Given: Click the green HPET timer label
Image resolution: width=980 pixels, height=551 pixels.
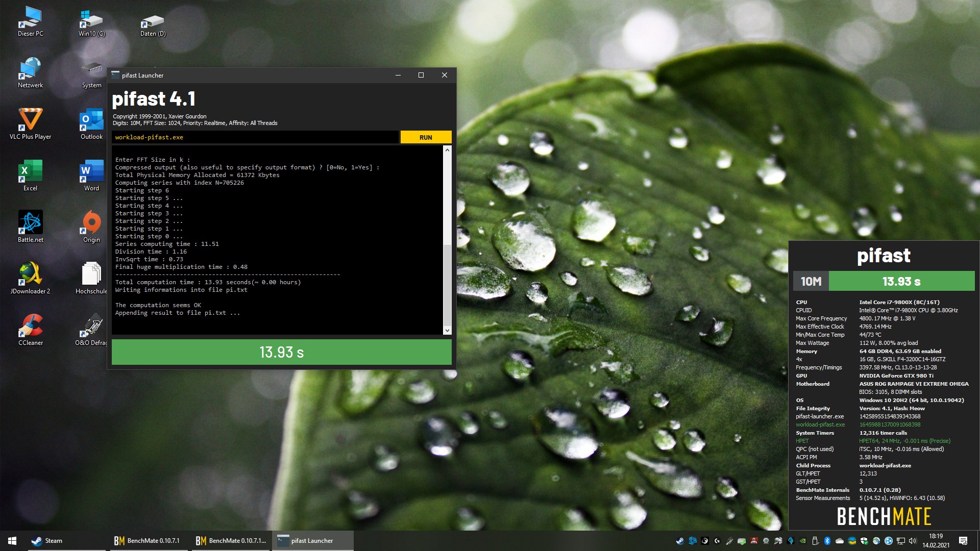Looking at the screenshot, I should pos(802,441).
